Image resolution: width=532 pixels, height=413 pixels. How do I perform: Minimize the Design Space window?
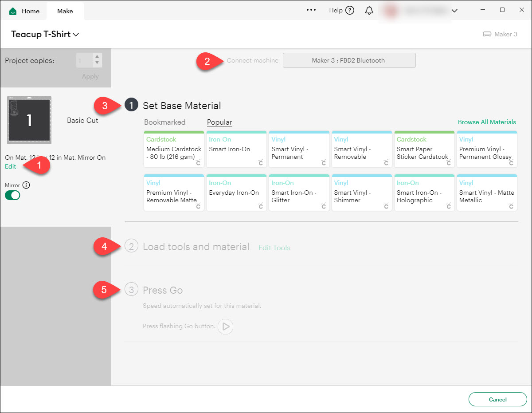click(482, 10)
